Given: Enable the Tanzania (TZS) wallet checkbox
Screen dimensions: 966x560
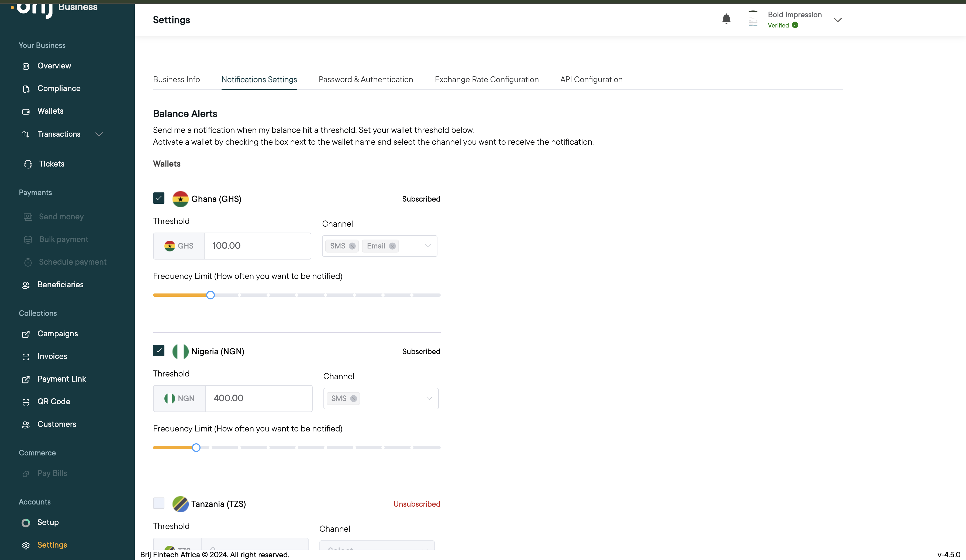Looking at the screenshot, I should coord(159,503).
